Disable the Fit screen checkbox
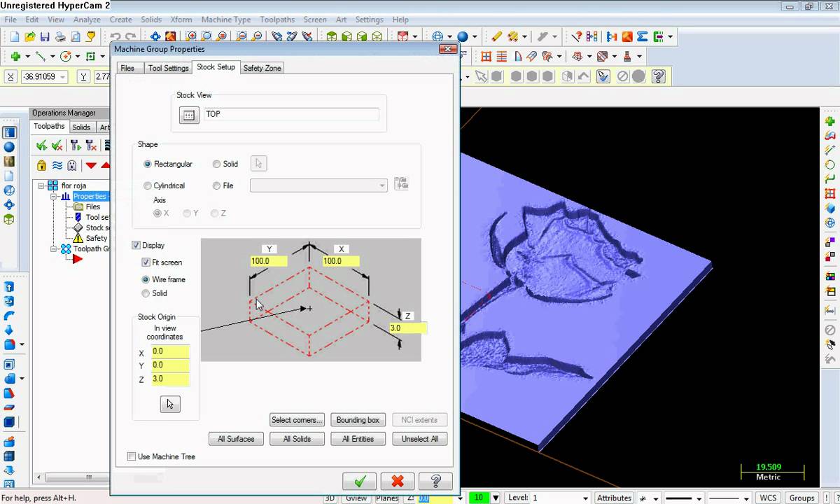Image resolution: width=840 pixels, height=504 pixels. tap(146, 262)
